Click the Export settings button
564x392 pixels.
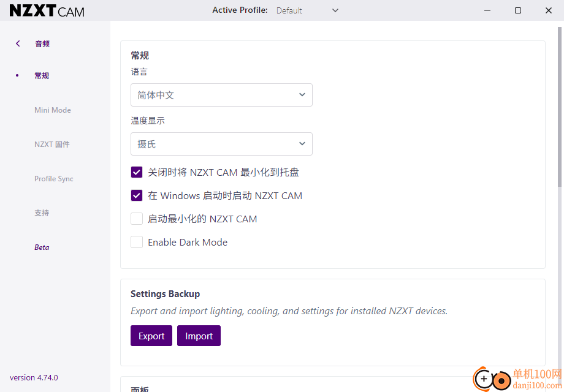click(x=151, y=336)
